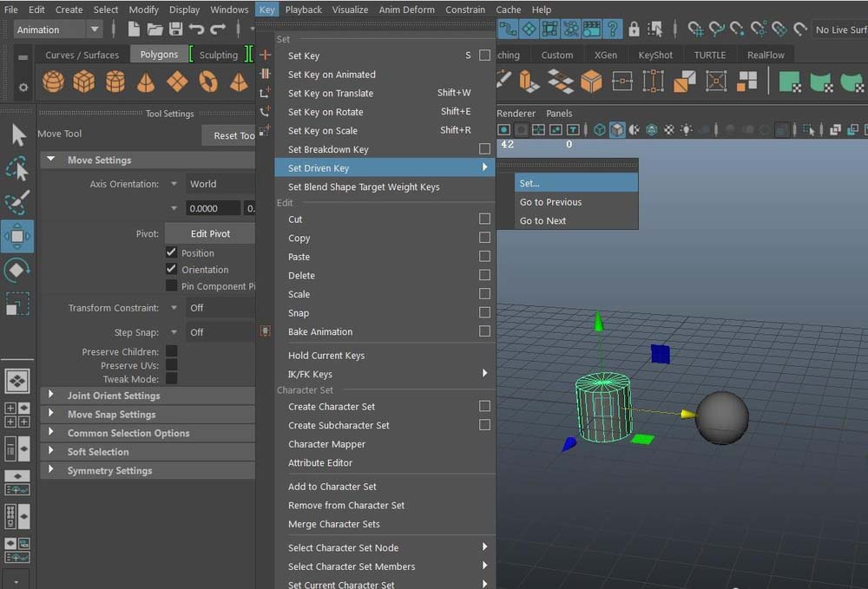
Task: Choose Set... in Driven Key submenu
Action: pos(529,183)
